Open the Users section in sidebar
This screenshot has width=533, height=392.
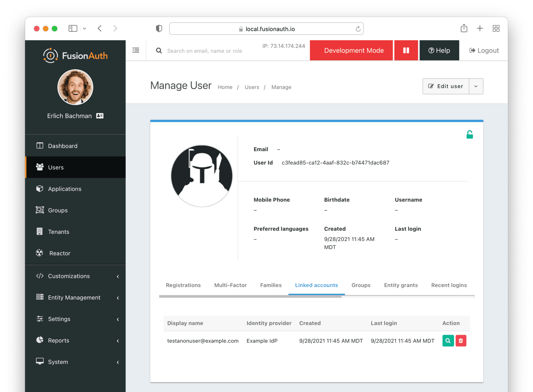[55, 167]
